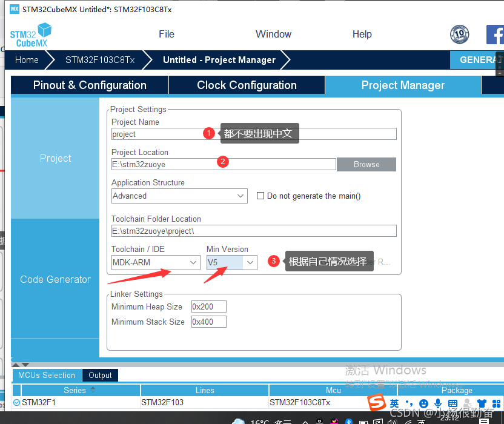Collapse bottom panel with down triangle
The image size is (504, 424).
coord(25,365)
